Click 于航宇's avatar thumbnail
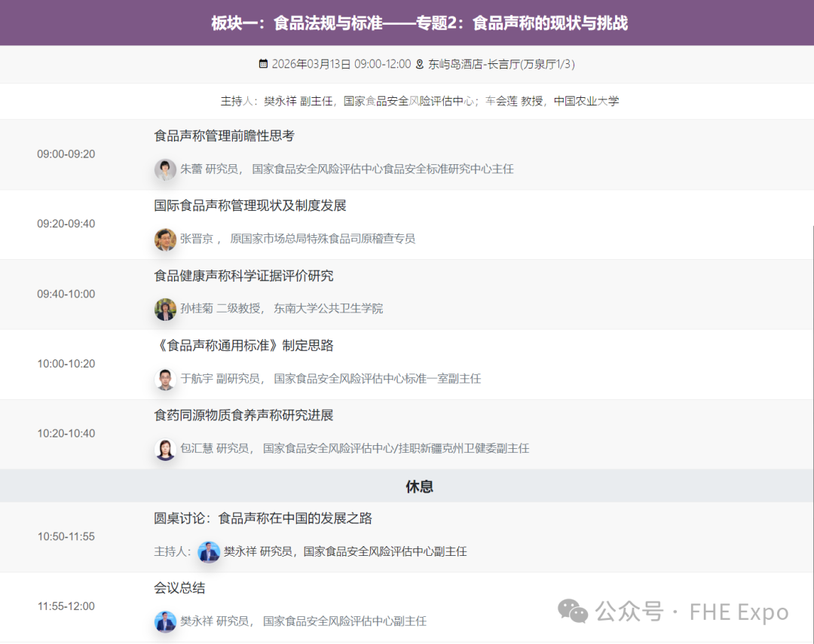The image size is (814, 644). pos(165,379)
